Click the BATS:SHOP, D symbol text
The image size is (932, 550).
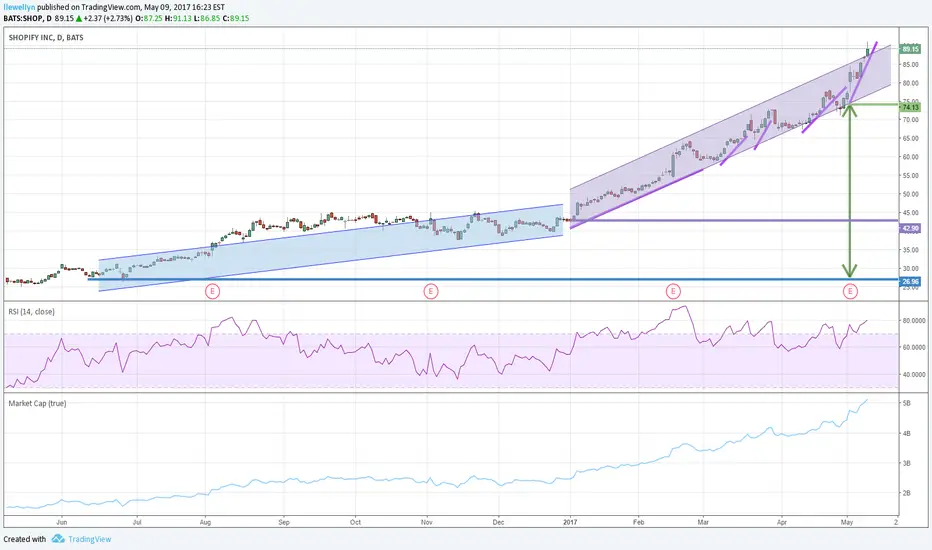(x=27, y=18)
